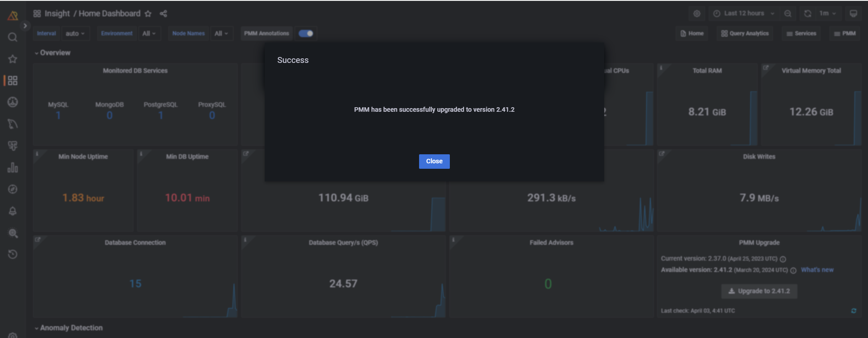Click the info icon beside Current version
The height and width of the screenshot is (338, 868).
(x=783, y=259)
